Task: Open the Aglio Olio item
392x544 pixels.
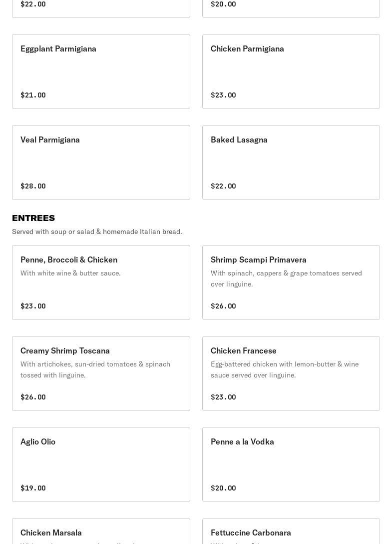Action: (101, 464)
